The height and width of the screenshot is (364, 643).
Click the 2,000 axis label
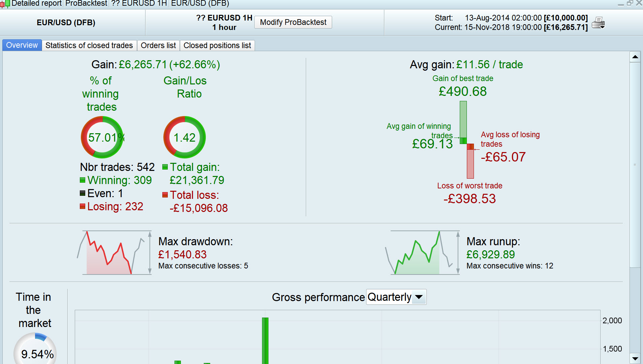tap(612, 321)
